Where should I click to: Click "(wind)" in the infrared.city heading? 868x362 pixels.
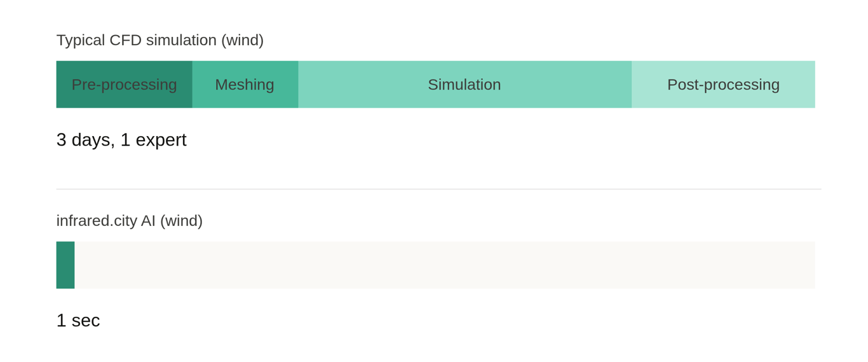181,221
